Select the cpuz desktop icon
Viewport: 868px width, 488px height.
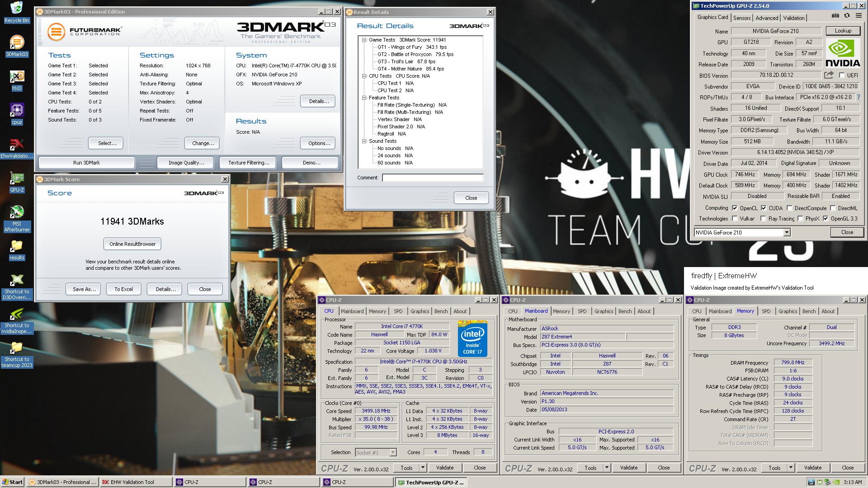pos(17,114)
